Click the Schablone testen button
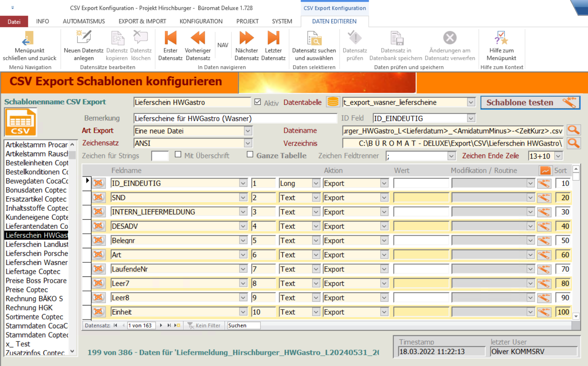588x366 pixels. click(x=530, y=103)
